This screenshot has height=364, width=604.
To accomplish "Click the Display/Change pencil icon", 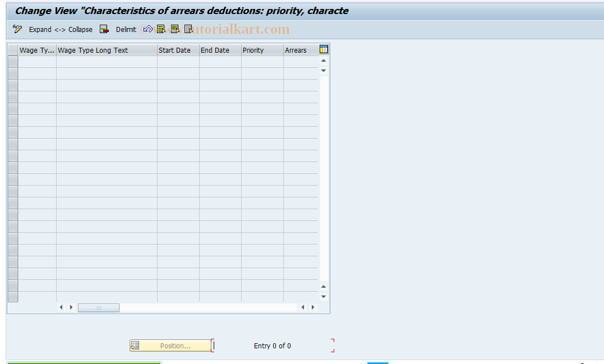I will (17, 29).
